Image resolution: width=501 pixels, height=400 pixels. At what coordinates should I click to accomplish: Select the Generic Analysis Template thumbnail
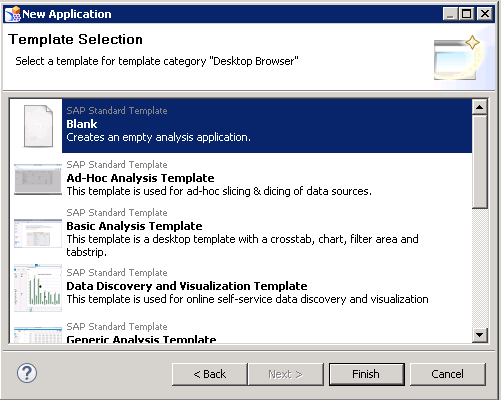[38, 335]
